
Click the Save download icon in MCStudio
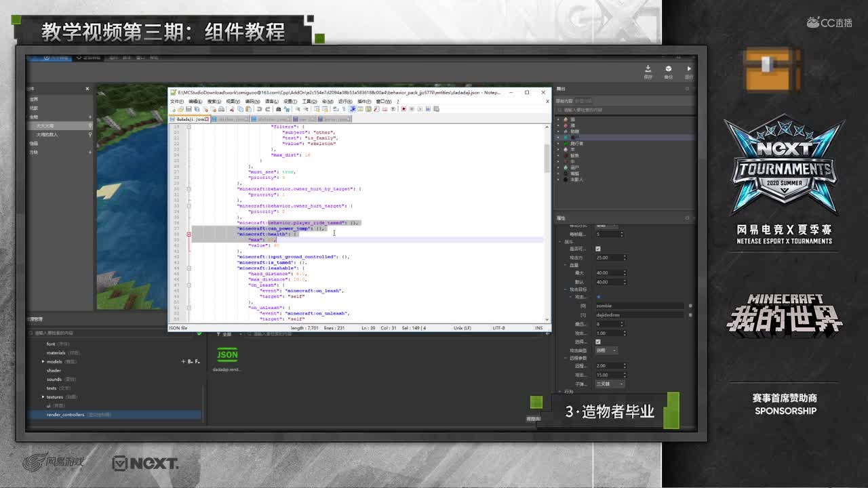648,69
